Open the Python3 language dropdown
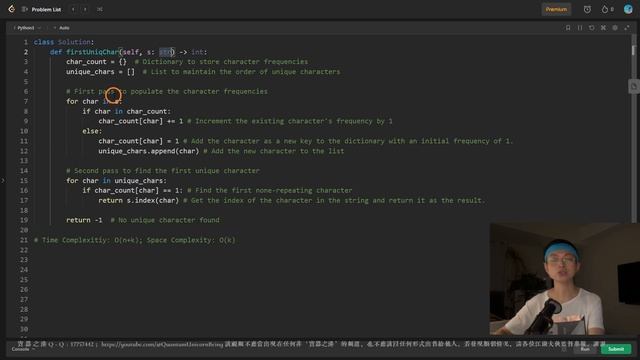Viewport: 640px width, 360px height. pyautogui.click(x=27, y=28)
